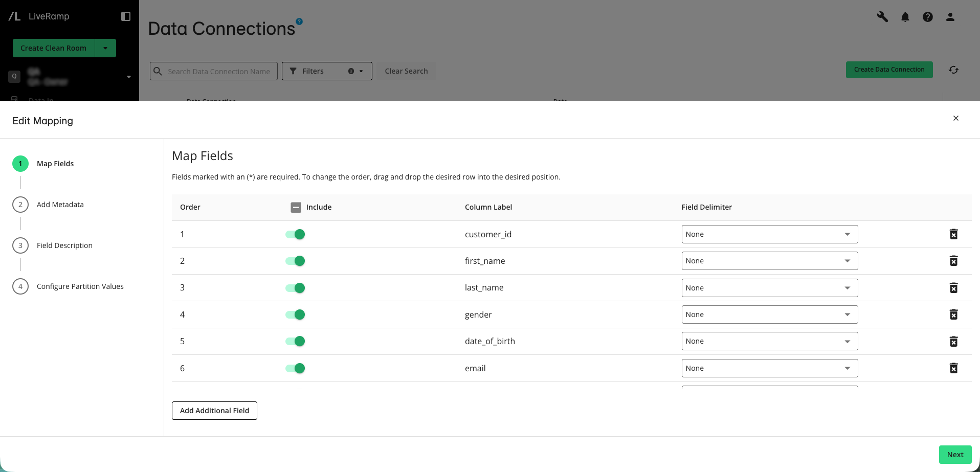Toggle include for first_name field
This screenshot has width=980, height=472.
pyautogui.click(x=295, y=261)
